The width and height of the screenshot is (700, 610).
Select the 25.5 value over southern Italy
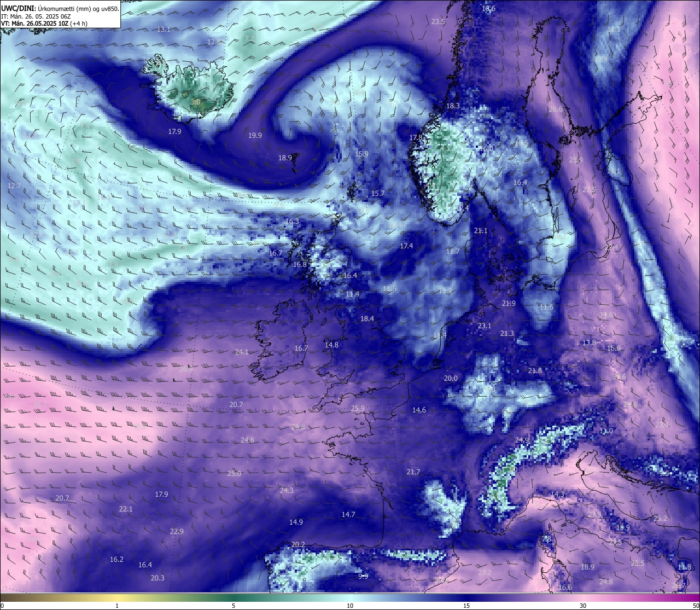pos(638,563)
